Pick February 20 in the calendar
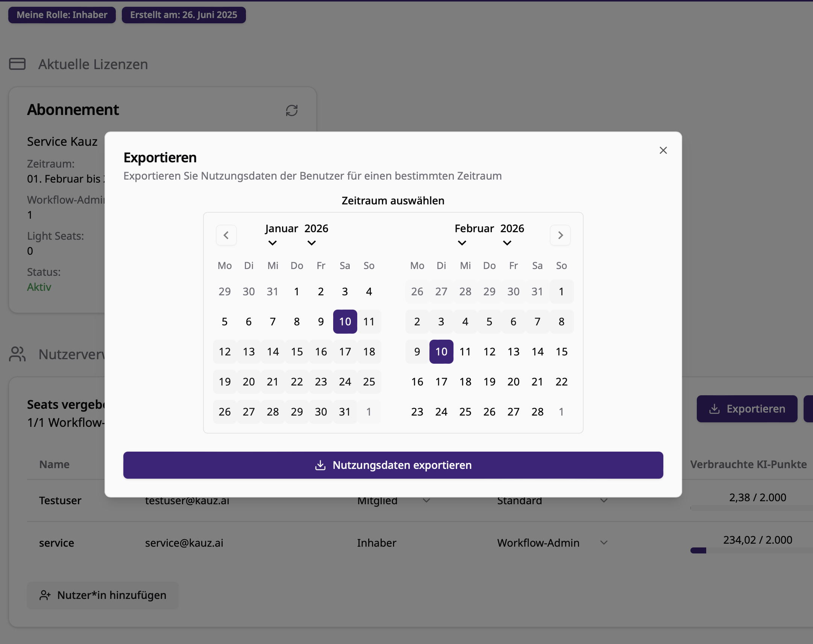 pos(513,382)
